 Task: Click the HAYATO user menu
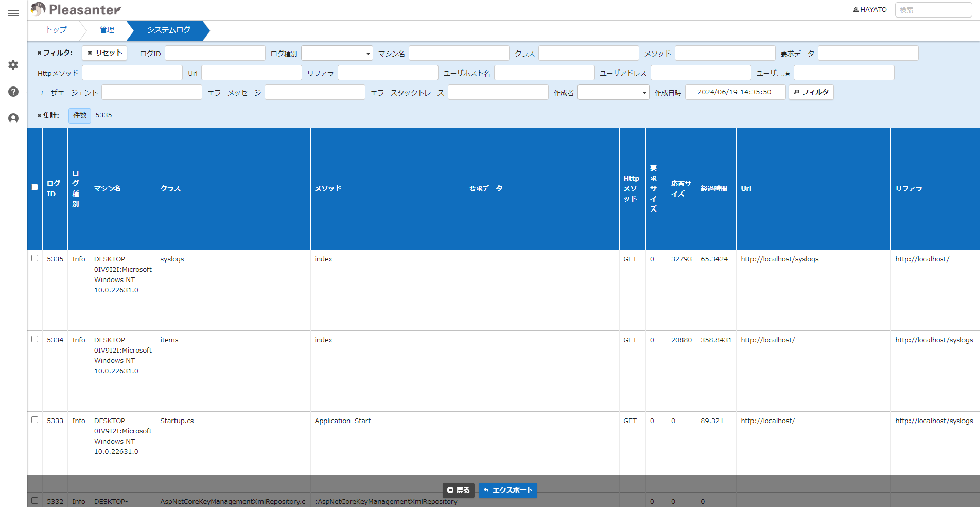pyautogui.click(x=870, y=10)
